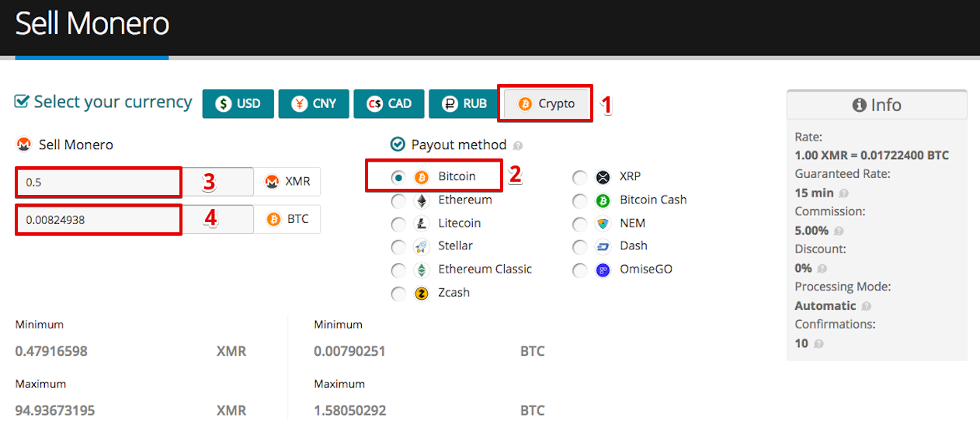The image size is (980, 428).
Task: Click the Monero icon beside XMR label
Action: pyautogui.click(x=272, y=182)
